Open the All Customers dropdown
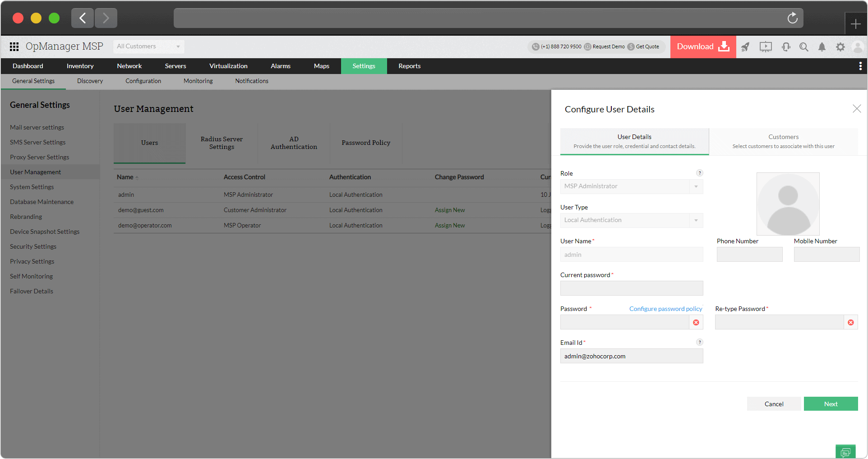The width and height of the screenshot is (868, 459). [x=148, y=46]
